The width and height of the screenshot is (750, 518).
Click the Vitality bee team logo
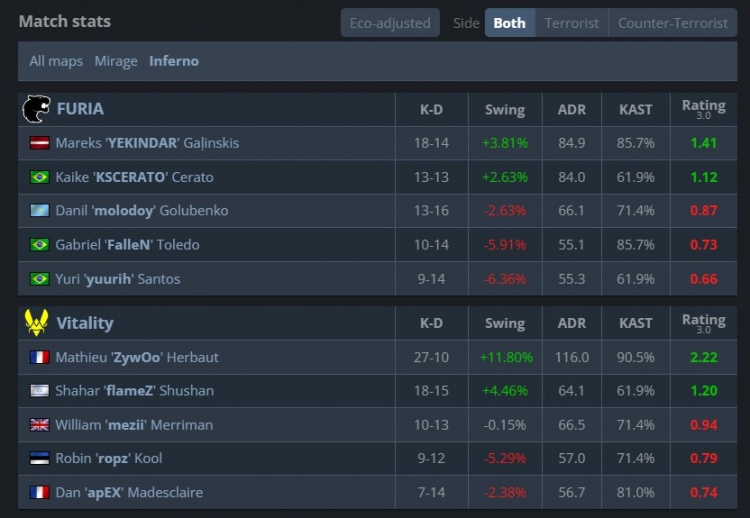click(36, 323)
